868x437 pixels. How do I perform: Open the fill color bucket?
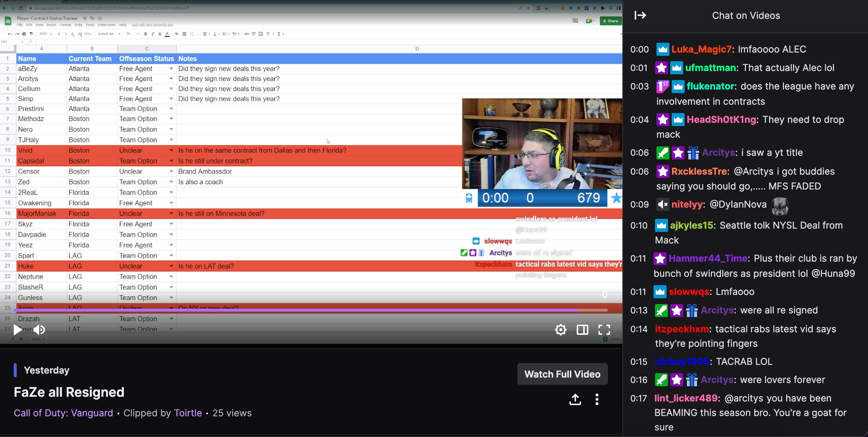tap(177, 34)
